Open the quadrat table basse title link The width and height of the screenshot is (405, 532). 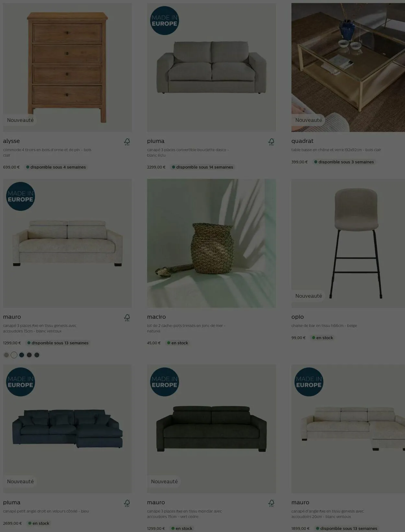[302, 141]
